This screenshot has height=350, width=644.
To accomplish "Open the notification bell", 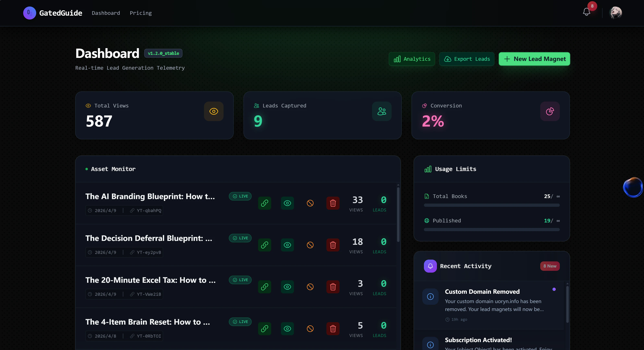I will coord(586,12).
